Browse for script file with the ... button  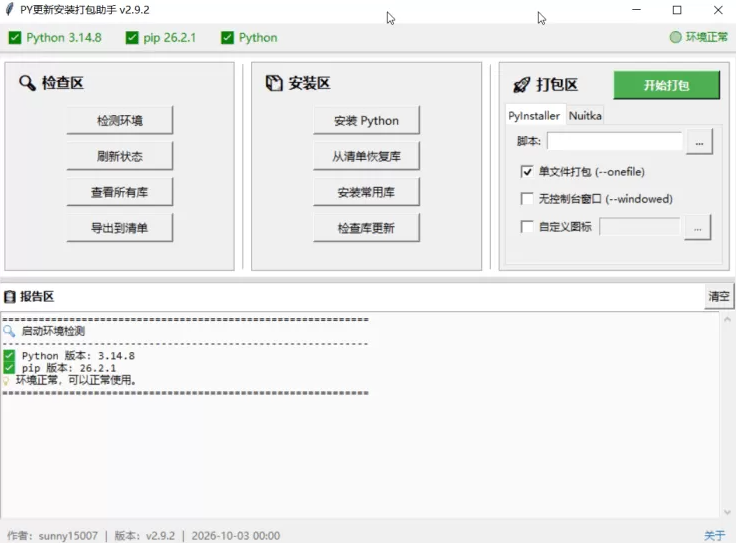tap(699, 141)
